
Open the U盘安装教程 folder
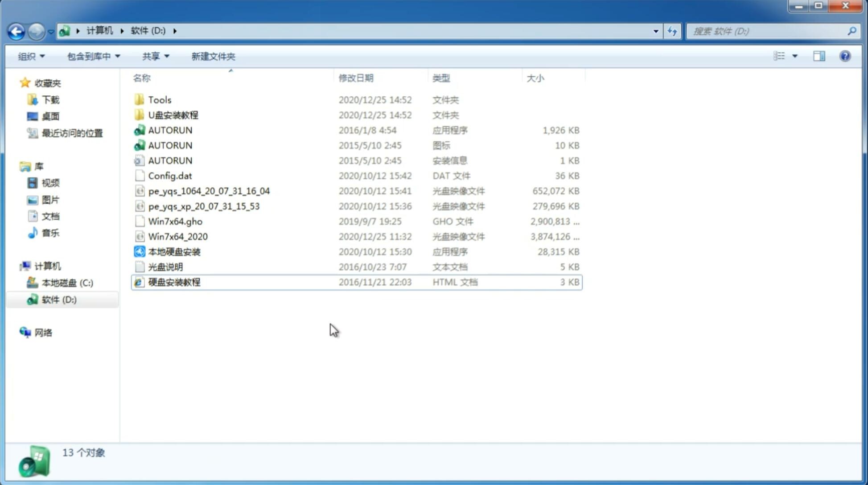click(x=173, y=115)
